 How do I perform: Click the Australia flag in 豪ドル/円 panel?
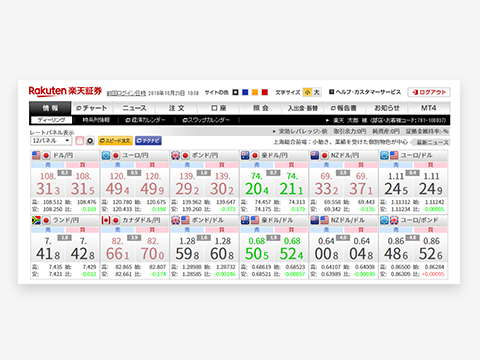point(245,155)
